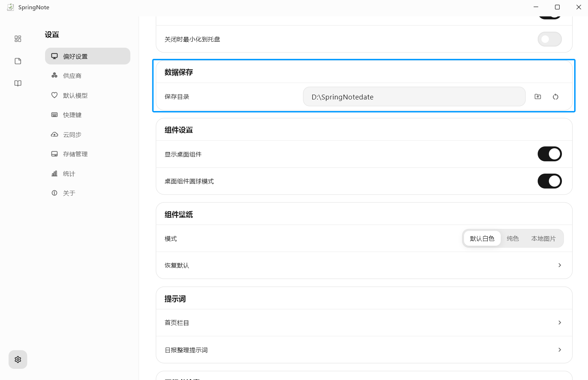Click the 恢复默认 row label
This screenshot has width=588, height=380.
click(x=177, y=265)
